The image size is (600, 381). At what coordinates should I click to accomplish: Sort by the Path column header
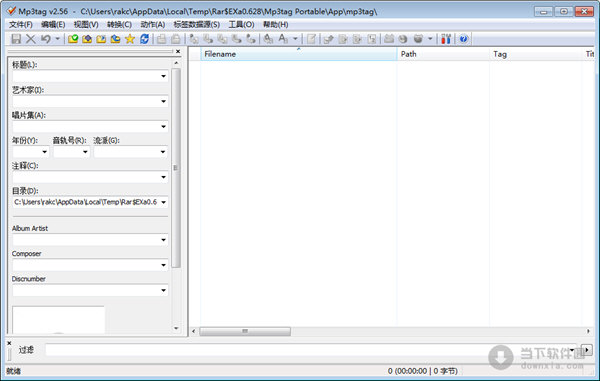tap(443, 54)
